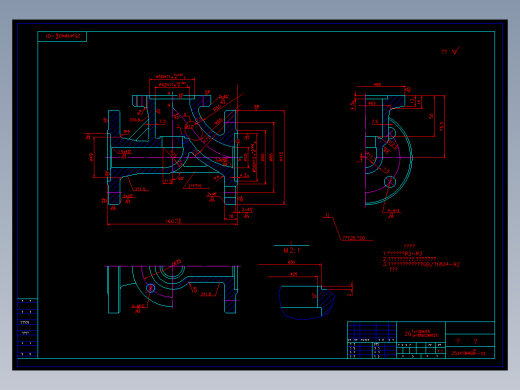Select the leader text ending "25.220"
The width and height of the screenshot is (520, 390).
click(x=354, y=238)
